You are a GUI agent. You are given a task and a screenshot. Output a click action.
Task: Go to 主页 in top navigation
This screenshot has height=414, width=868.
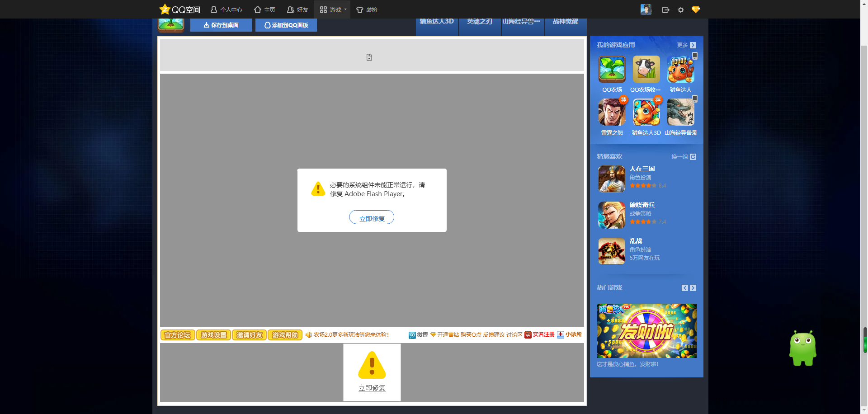[x=264, y=9]
